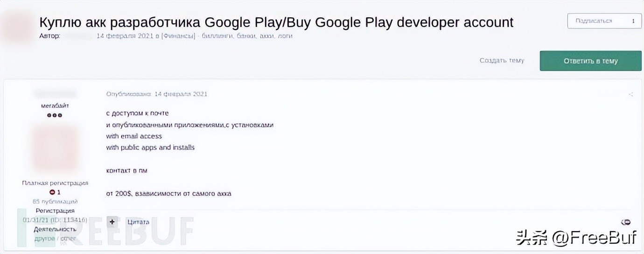
Task: Click the Платная регистрация label
Action: pos(55,183)
